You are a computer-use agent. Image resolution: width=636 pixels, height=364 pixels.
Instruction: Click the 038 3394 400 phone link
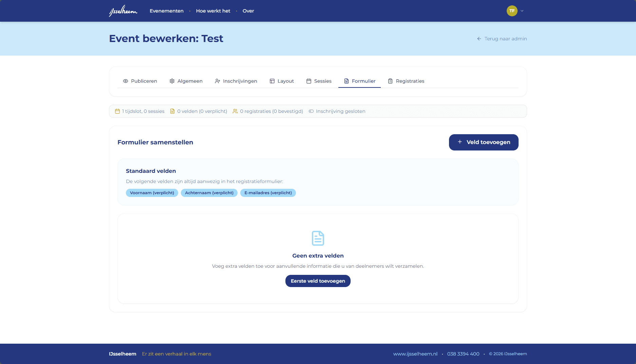click(463, 354)
